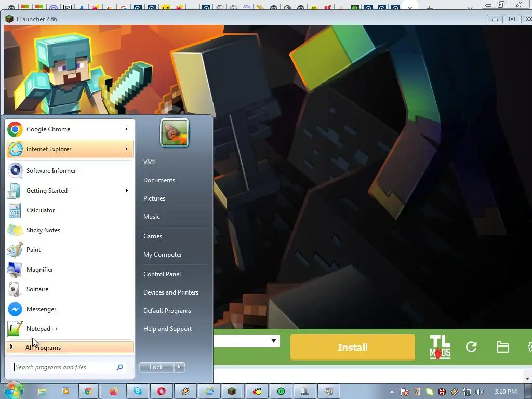
Task: Open TLauncher version dropdown arrow
Action: coord(273,341)
